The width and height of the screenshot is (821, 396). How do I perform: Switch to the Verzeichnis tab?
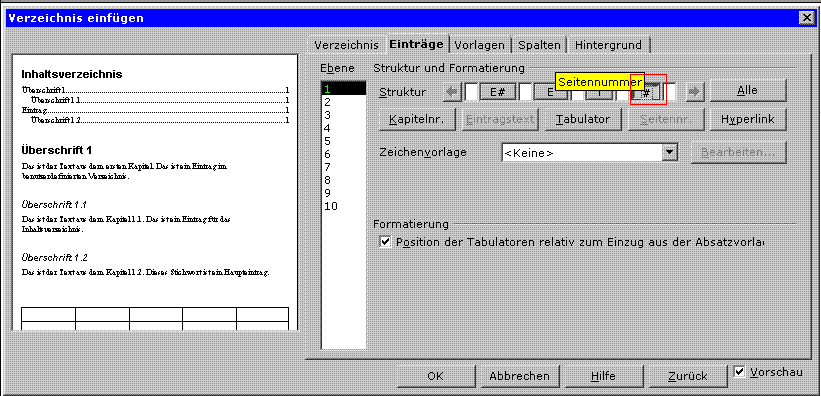click(347, 45)
